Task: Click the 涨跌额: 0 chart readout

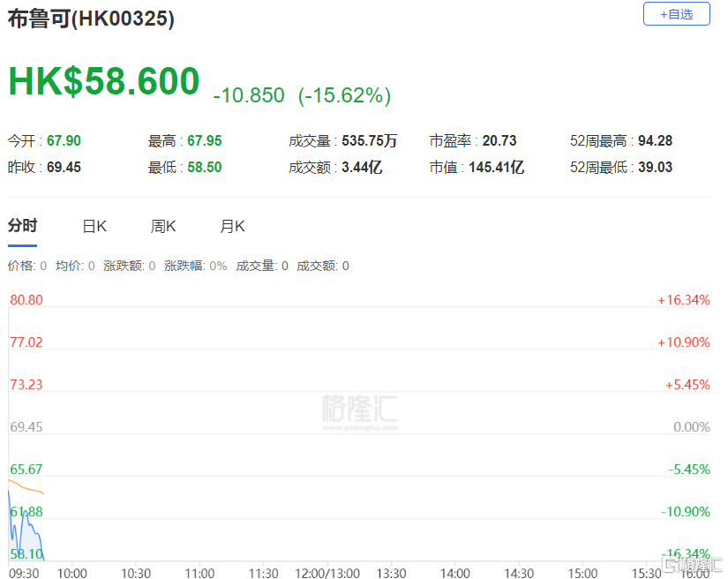Action: [x=129, y=266]
